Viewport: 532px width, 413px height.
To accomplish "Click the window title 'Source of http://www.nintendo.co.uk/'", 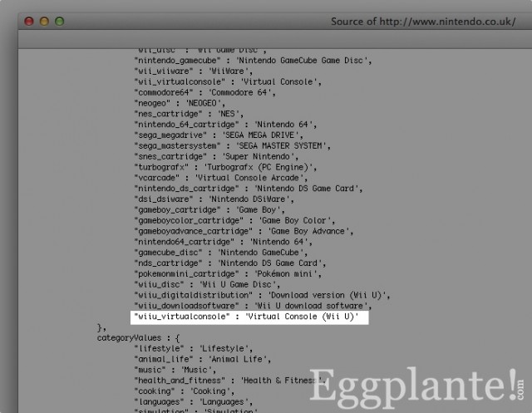I will click(x=423, y=22).
